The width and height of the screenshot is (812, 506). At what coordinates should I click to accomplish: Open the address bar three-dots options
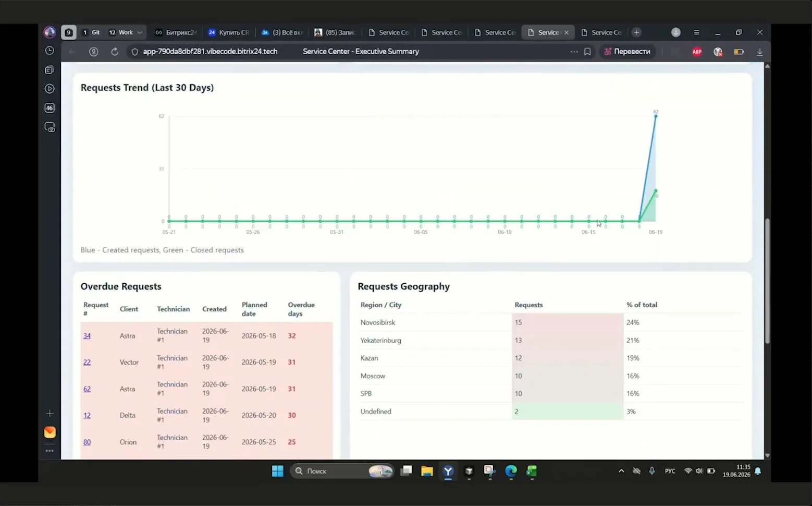[x=574, y=52]
